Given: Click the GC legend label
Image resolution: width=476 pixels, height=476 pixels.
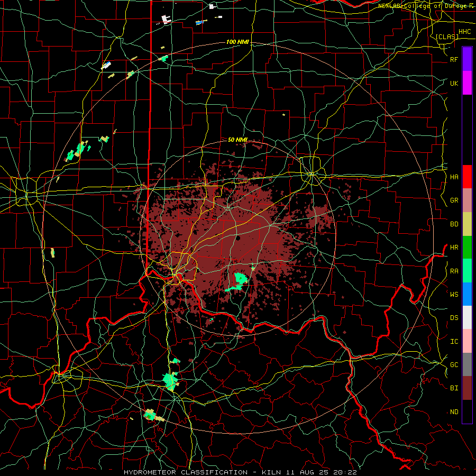Looking at the screenshot, I should tap(454, 364).
